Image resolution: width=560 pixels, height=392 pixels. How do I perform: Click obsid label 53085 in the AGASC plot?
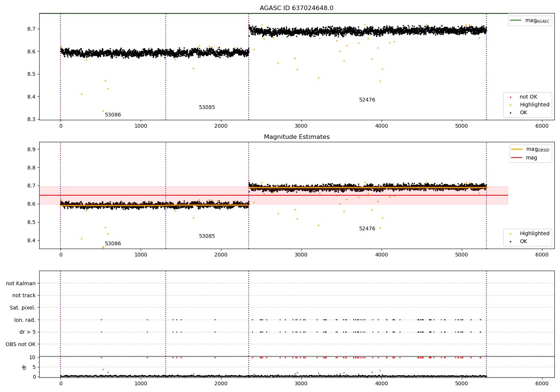207,108
